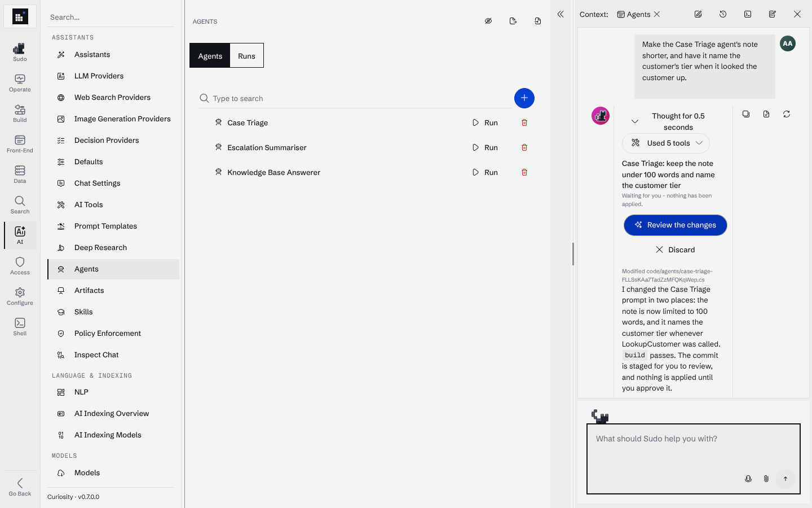Open the Front-End section

pyautogui.click(x=20, y=143)
